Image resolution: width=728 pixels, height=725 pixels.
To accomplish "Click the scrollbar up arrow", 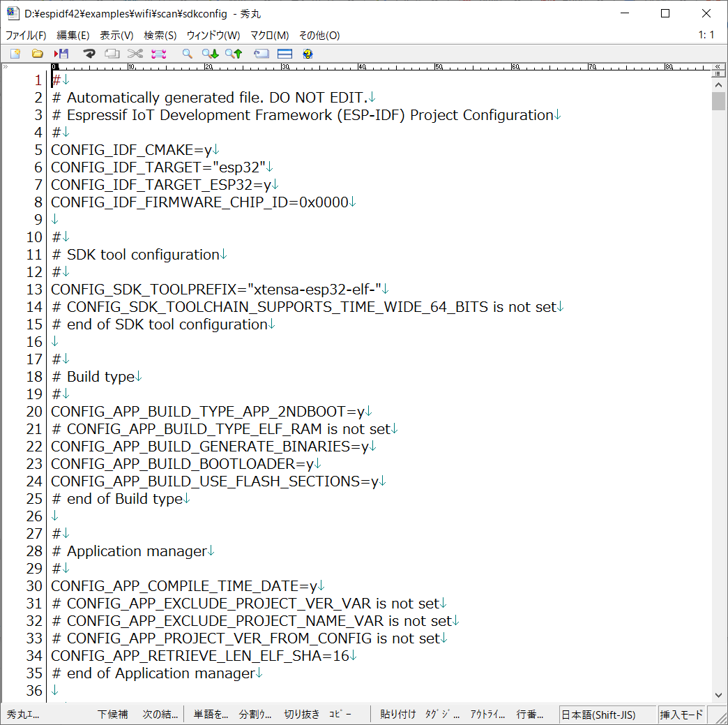I will point(718,85).
